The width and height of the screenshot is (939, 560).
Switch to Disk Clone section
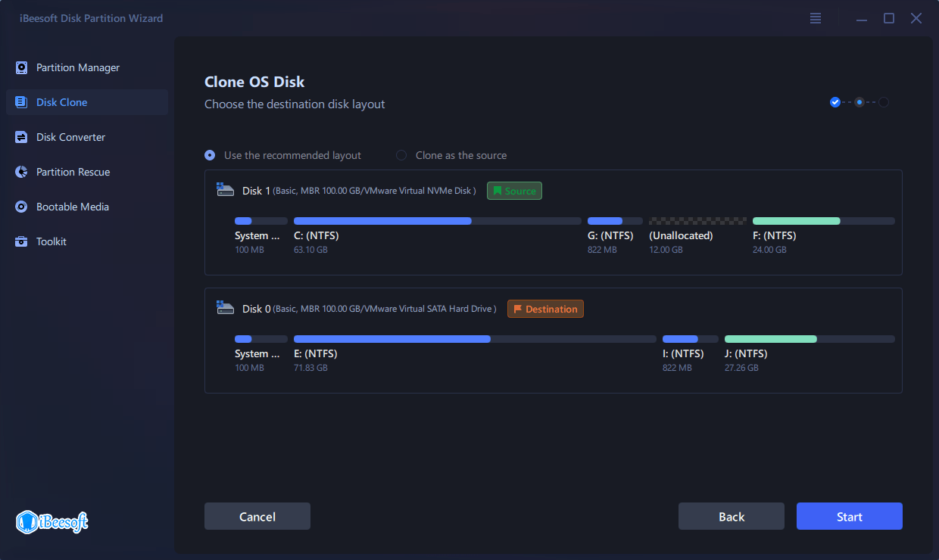(87, 102)
